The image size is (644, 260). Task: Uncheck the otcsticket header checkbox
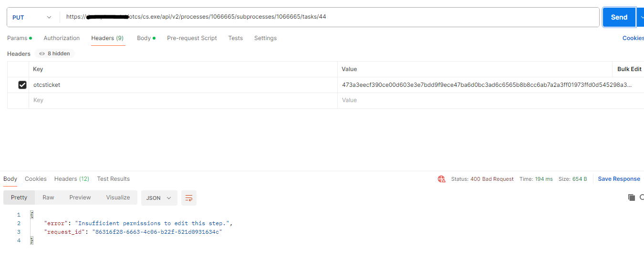pyautogui.click(x=22, y=85)
